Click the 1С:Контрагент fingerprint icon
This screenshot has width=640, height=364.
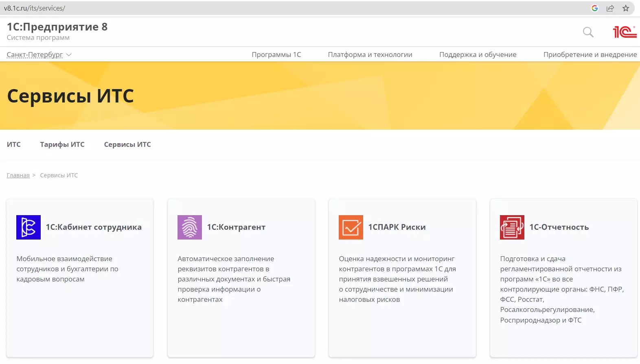click(190, 227)
